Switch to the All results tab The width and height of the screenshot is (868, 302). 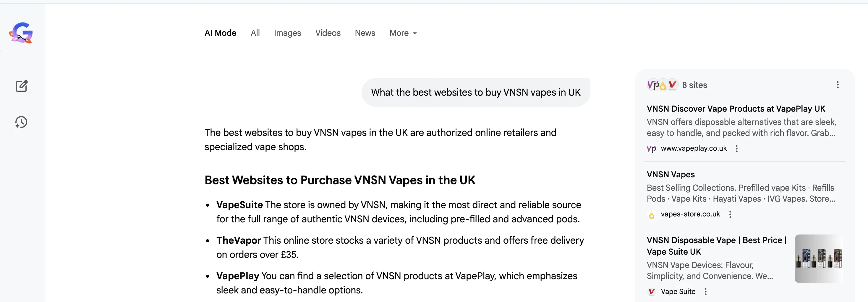pos(255,33)
